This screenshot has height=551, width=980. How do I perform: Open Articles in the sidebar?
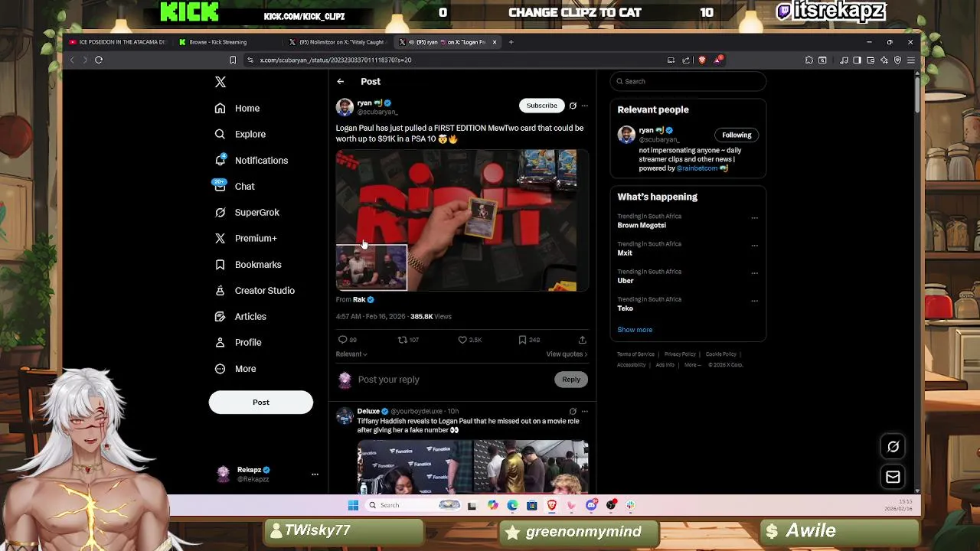(x=240, y=316)
